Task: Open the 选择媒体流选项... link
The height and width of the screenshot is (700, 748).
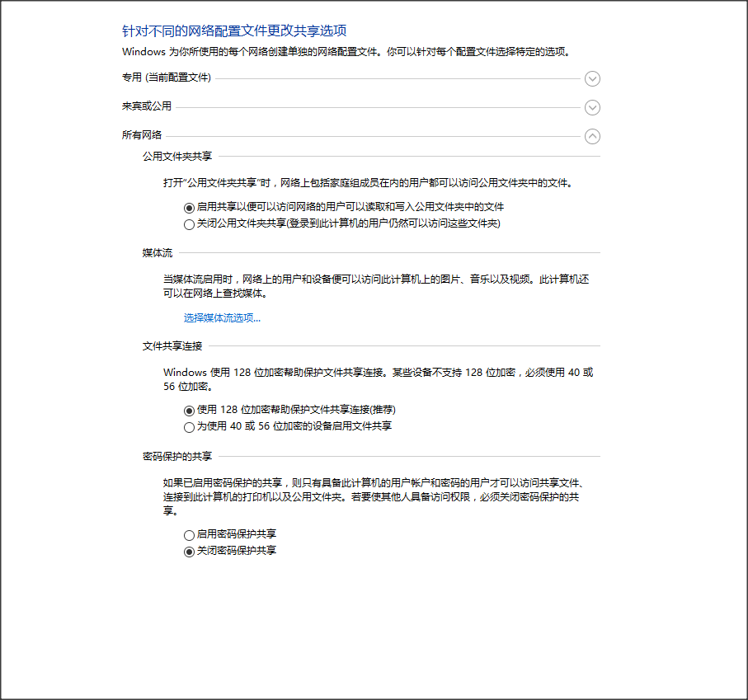Action: [222, 318]
